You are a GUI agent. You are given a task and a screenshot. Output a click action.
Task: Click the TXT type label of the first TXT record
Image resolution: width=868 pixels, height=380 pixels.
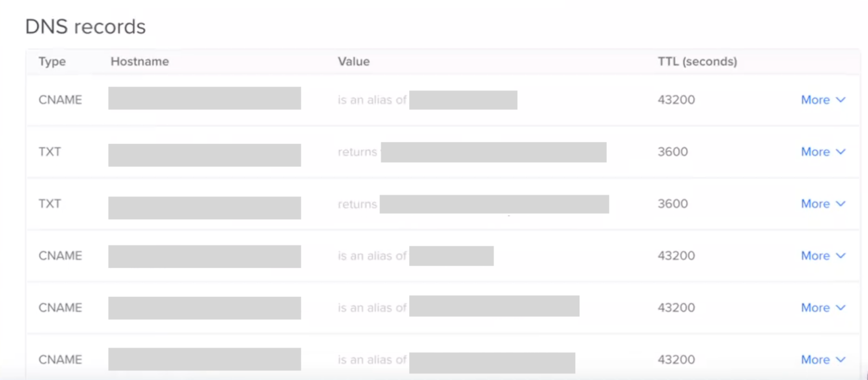[50, 152]
